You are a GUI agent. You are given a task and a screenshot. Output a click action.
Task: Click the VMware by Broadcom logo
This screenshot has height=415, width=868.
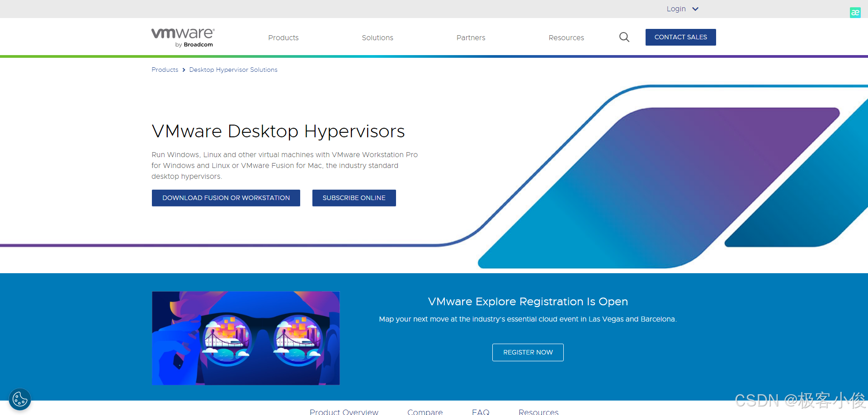click(x=183, y=37)
